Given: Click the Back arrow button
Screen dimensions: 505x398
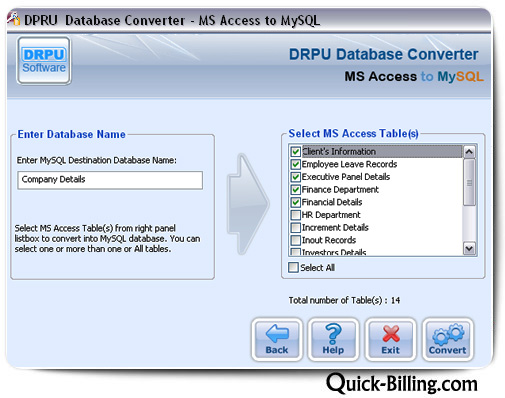Looking at the screenshot, I should pyautogui.click(x=277, y=339).
